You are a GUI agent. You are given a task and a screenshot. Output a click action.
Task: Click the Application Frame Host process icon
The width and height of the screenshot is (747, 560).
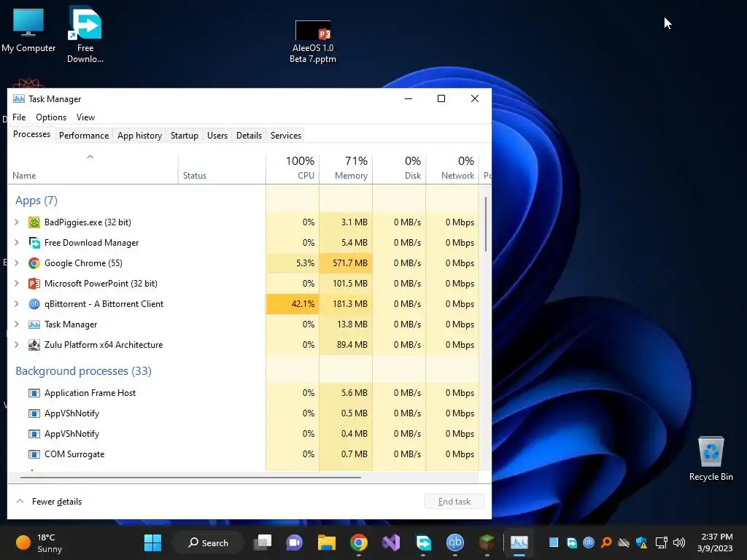(x=34, y=393)
